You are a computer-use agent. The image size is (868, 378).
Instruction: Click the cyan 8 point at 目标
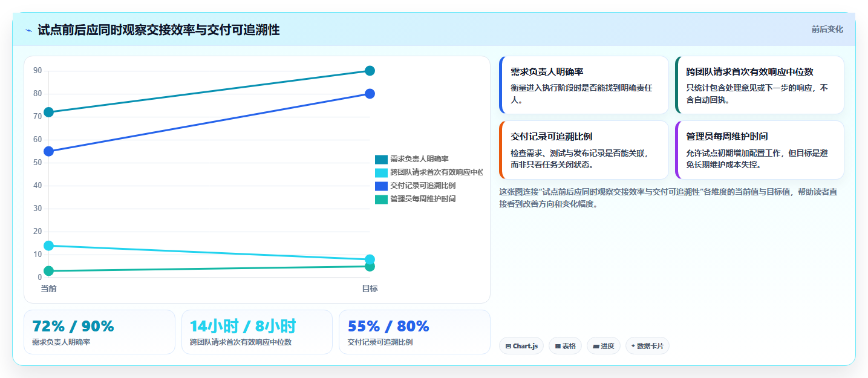click(x=370, y=259)
